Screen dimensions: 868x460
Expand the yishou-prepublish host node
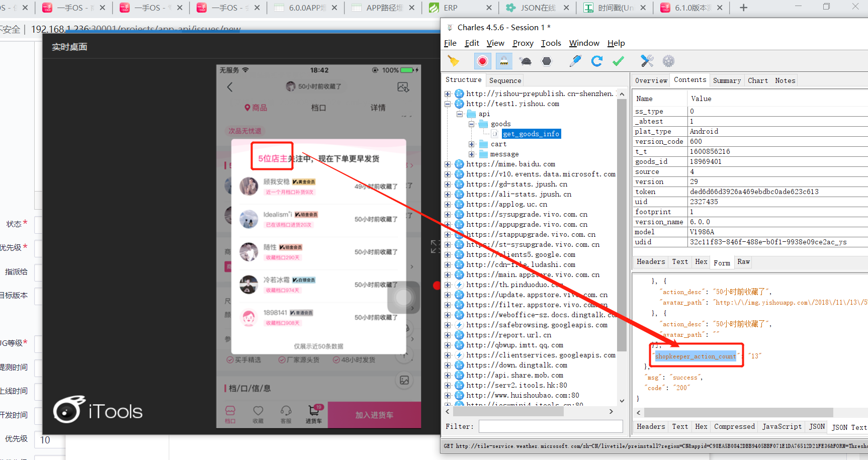(448, 94)
